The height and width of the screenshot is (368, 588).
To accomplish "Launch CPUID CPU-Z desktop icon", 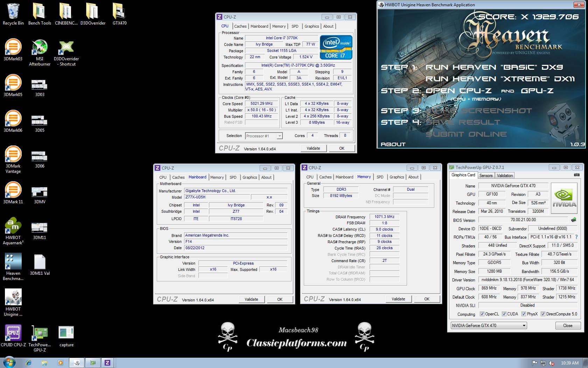I will tap(13, 336).
